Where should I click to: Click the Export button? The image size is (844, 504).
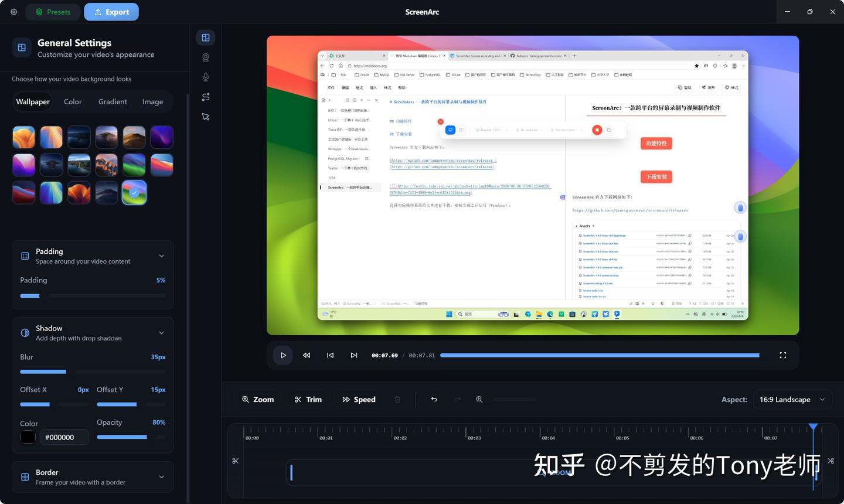(111, 12)
